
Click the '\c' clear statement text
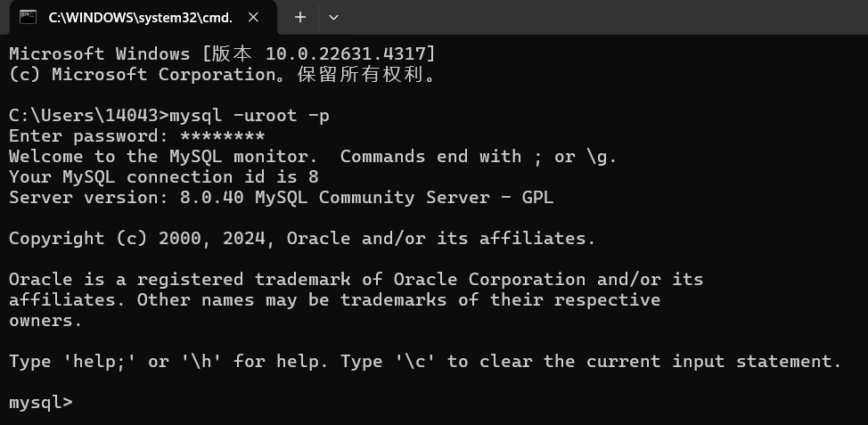point(415,362)
